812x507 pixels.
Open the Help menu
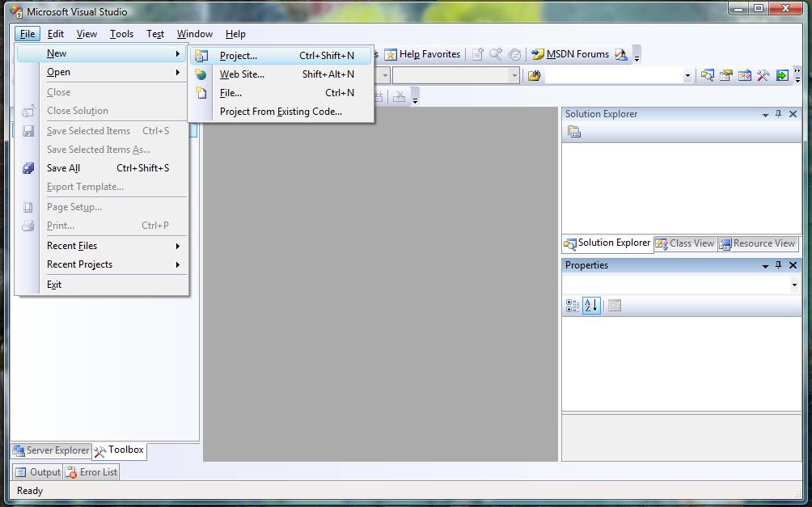[x=235, y=34]
